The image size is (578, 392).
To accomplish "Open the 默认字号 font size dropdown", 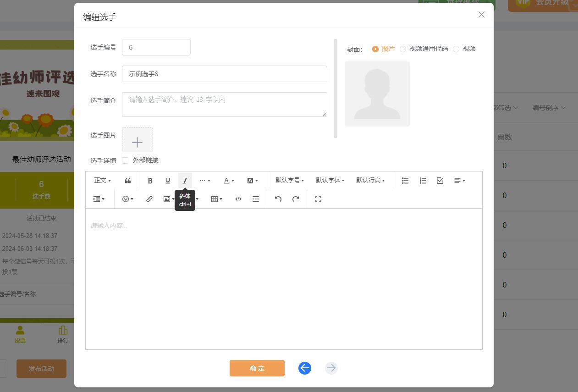I will (x=290, y=181).
